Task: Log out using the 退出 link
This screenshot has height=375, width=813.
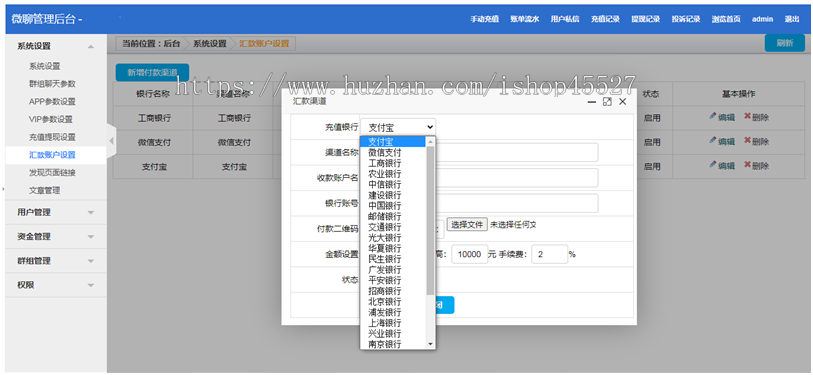Action: (792, 19)
